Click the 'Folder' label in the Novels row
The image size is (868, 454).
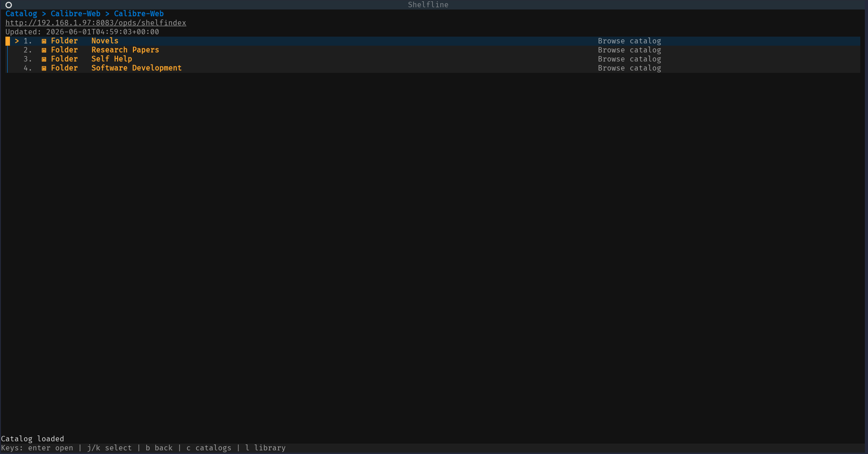pyautogui.click(x=64, y=41)
